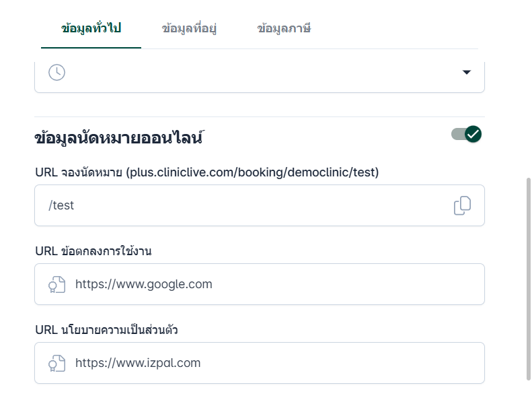This screenshot has width=532, height=404.
Task: Expand the time dropdown arrow
Action: [467, 72]
